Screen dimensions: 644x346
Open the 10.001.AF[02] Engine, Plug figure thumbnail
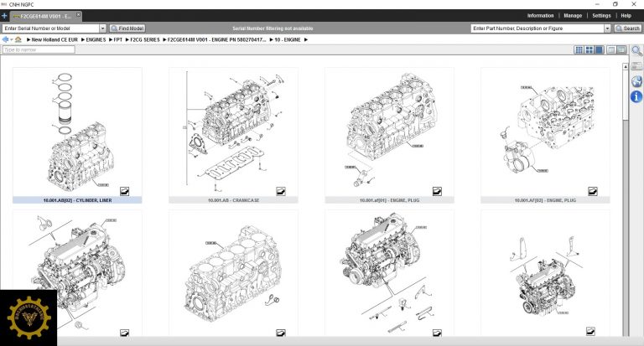coord(545,132)
